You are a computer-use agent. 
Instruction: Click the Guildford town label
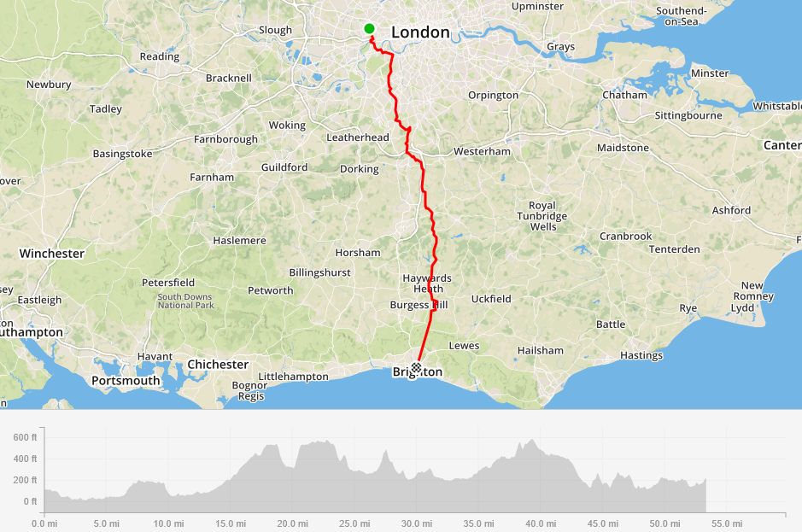click(284, 167)
